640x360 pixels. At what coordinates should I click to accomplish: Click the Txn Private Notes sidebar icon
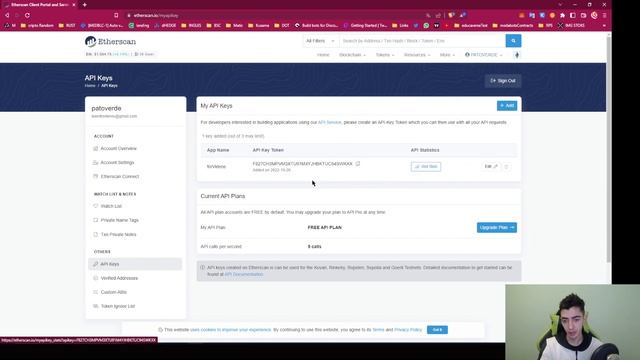[96, 234]
